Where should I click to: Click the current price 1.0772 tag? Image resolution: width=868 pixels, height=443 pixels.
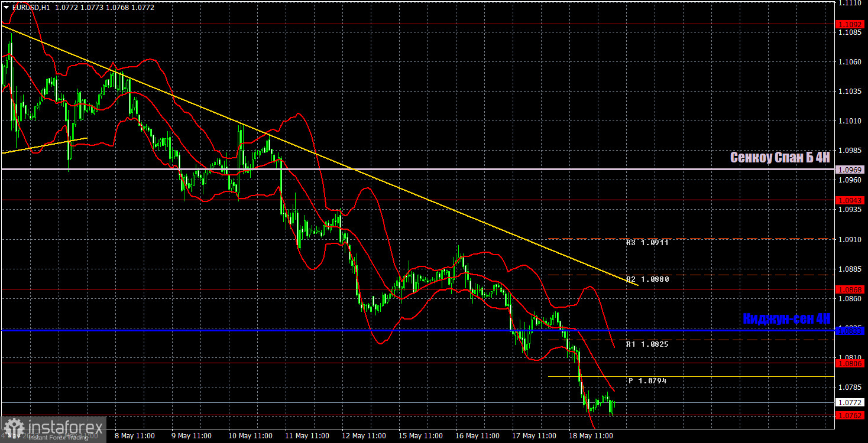click(850, 402)
